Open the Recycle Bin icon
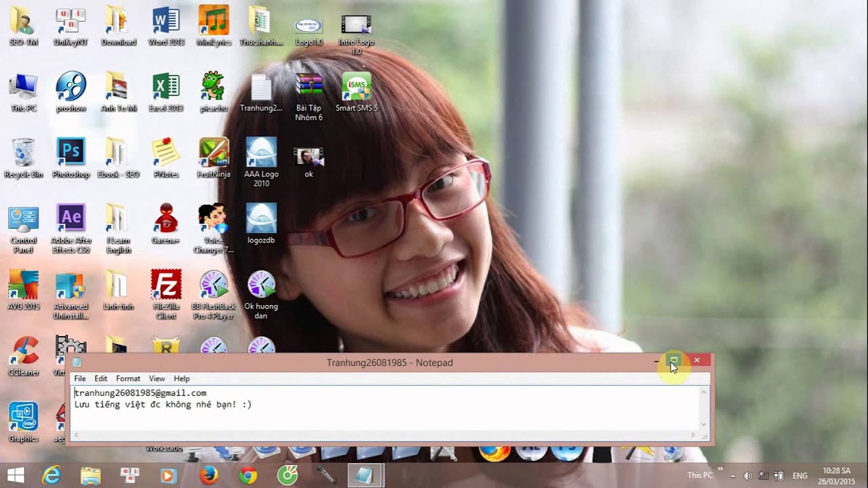This screenshot has width=868, height=488. (24, 157)
